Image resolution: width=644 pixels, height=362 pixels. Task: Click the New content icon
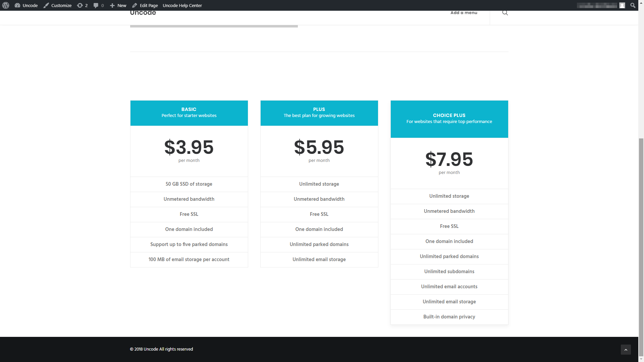point(113,5)
